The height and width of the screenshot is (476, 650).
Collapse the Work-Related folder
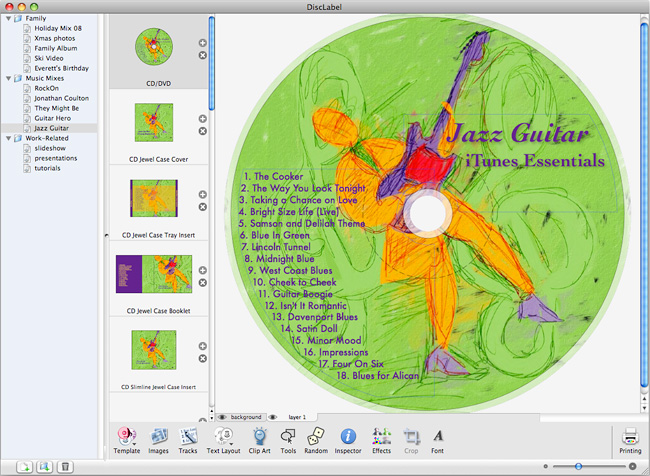pyautogui.click(x=8, y=138)
